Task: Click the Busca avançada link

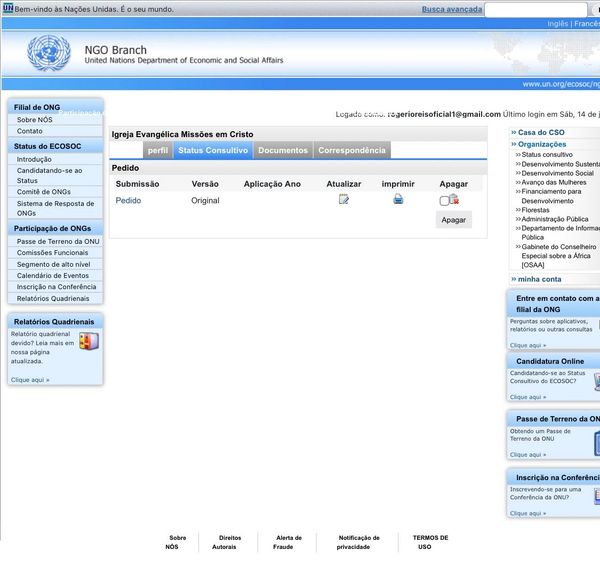Action: point(451,9)
